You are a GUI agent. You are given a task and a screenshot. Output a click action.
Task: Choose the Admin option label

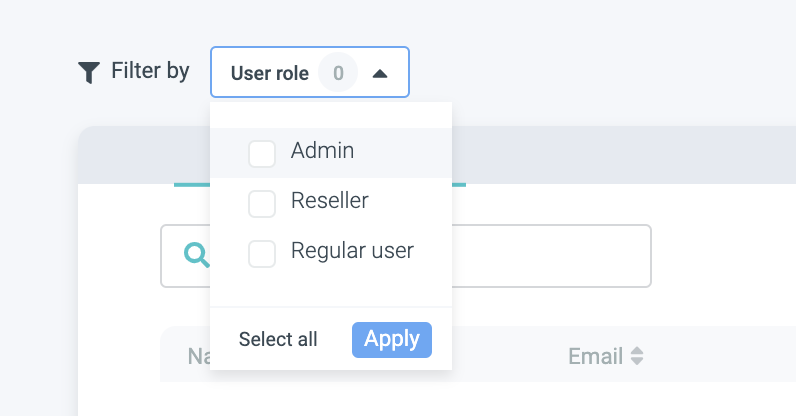coord(322,151)
